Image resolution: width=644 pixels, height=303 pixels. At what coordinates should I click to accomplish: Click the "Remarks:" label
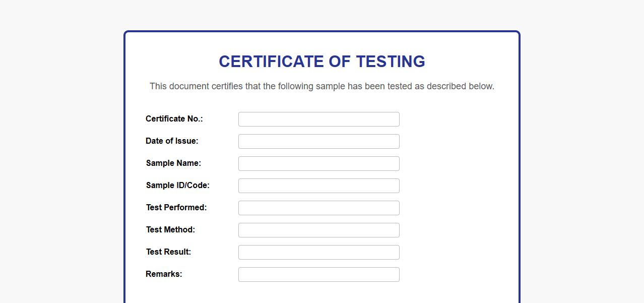tap(164, 274)
